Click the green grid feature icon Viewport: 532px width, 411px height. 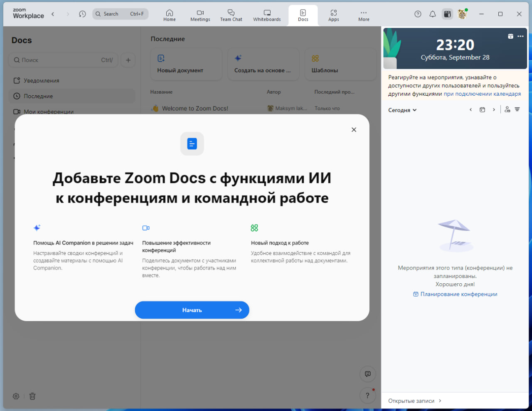(254, 228)
